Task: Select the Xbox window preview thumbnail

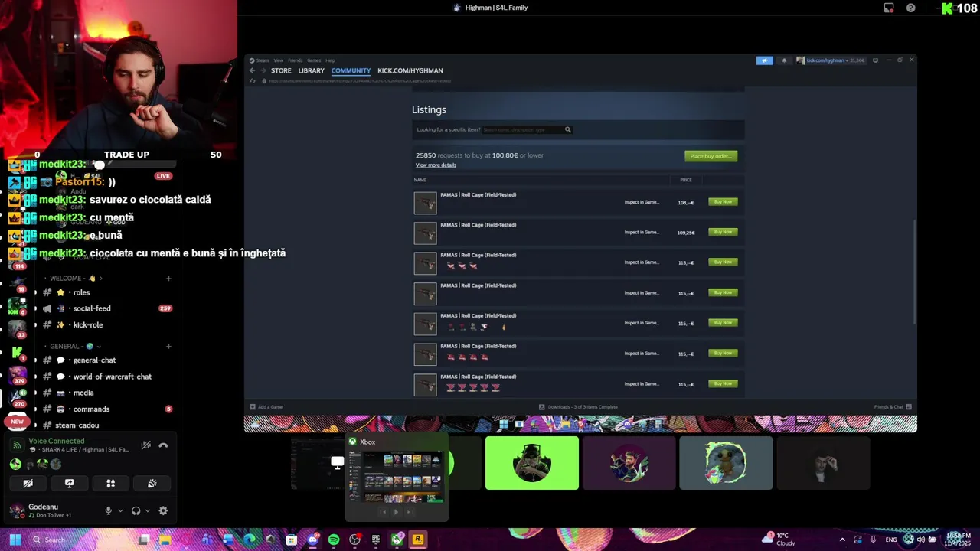Action: tap(397, 478)
